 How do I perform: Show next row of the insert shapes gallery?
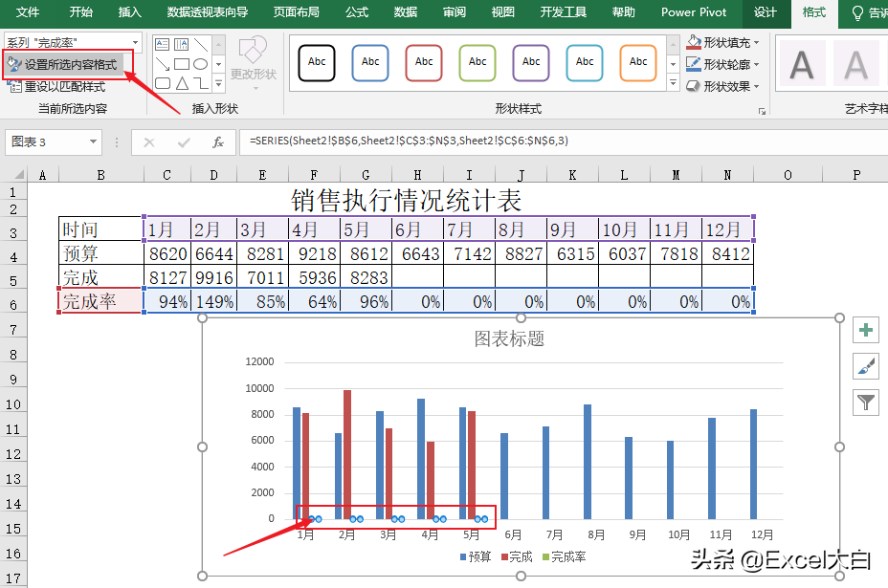pyautogui.click(x=218, y=64)
